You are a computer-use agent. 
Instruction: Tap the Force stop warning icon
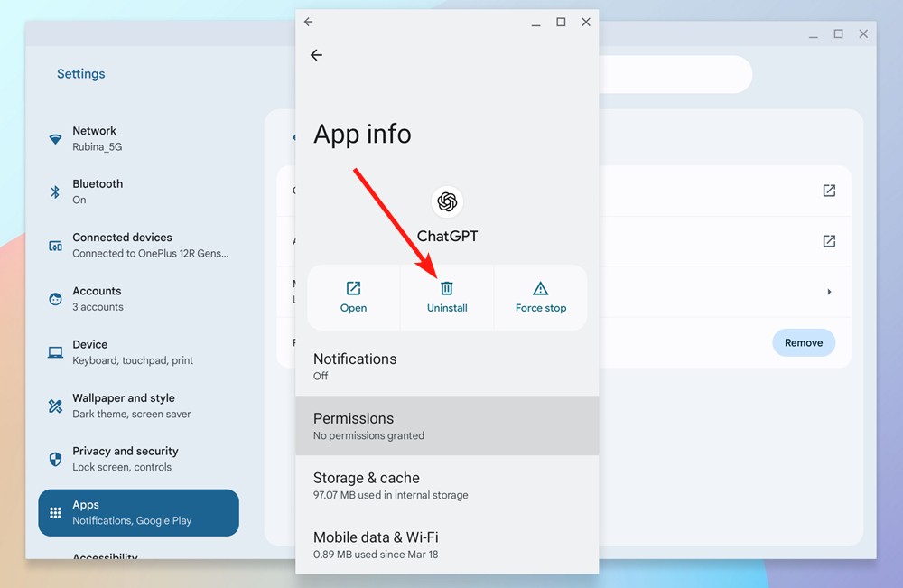[540, 287]
